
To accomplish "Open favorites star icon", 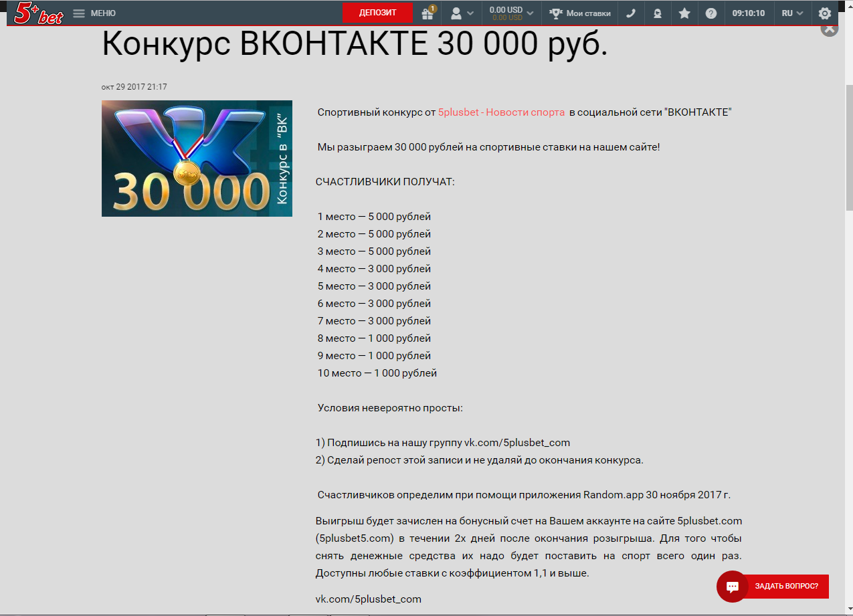I will click(x=684, y=13).
